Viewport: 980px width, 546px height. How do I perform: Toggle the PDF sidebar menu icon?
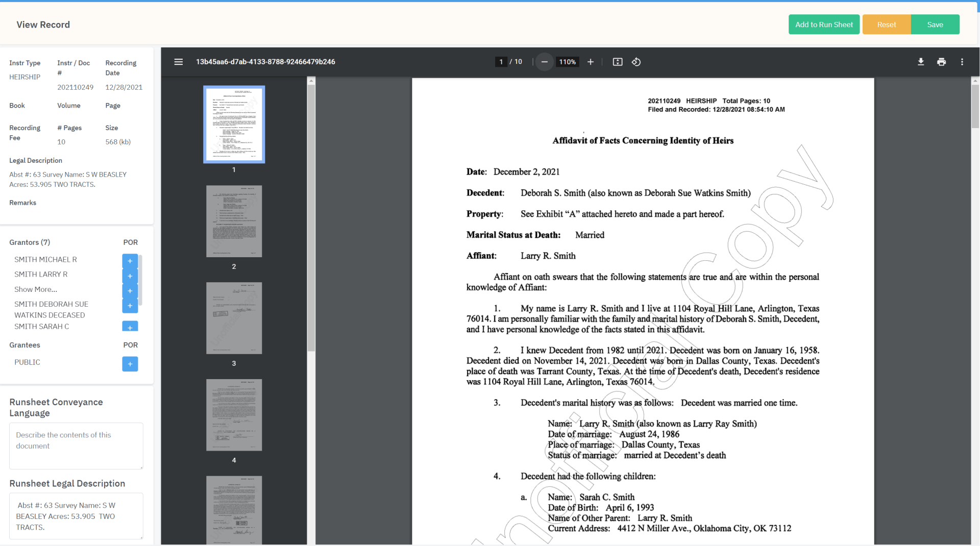(178, 62)
